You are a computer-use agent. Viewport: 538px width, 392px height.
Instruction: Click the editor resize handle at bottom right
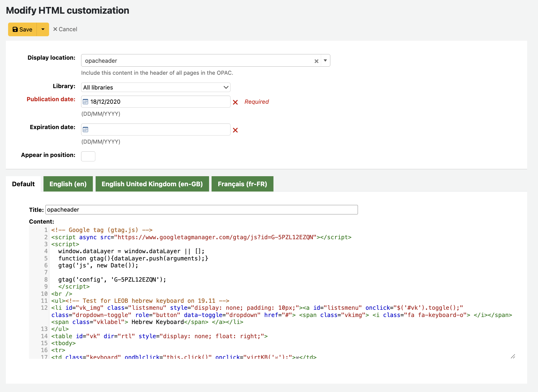[x=513, y=356]
